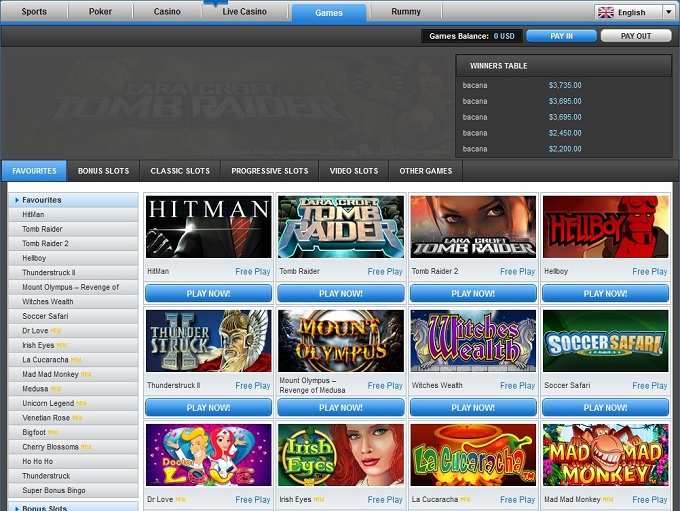Viewport: 680px width, 511px height.
Task: Select the La Cucaracha game image
Action: point(473,455)
